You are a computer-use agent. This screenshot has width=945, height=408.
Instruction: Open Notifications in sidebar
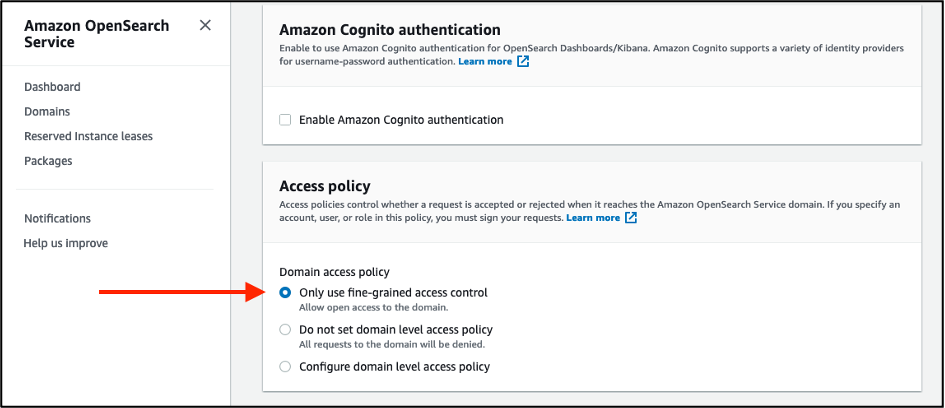point(57,218)
